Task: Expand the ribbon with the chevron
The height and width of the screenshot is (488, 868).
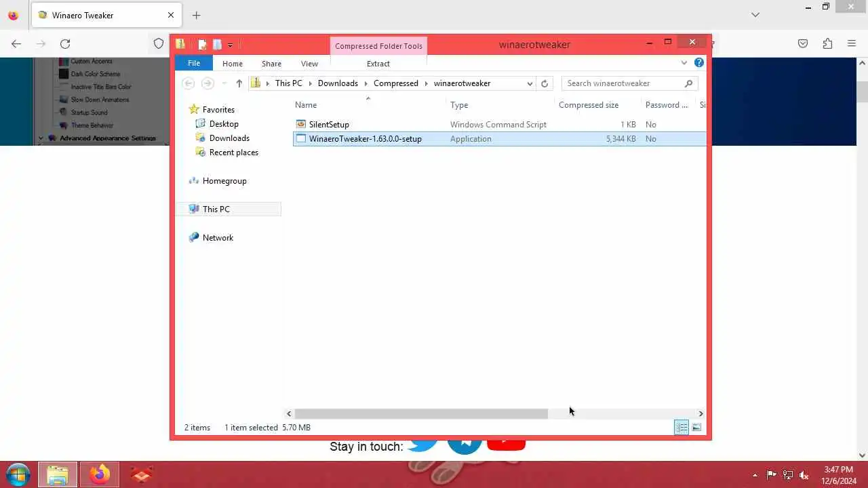Action: click(x=684, y=63)
